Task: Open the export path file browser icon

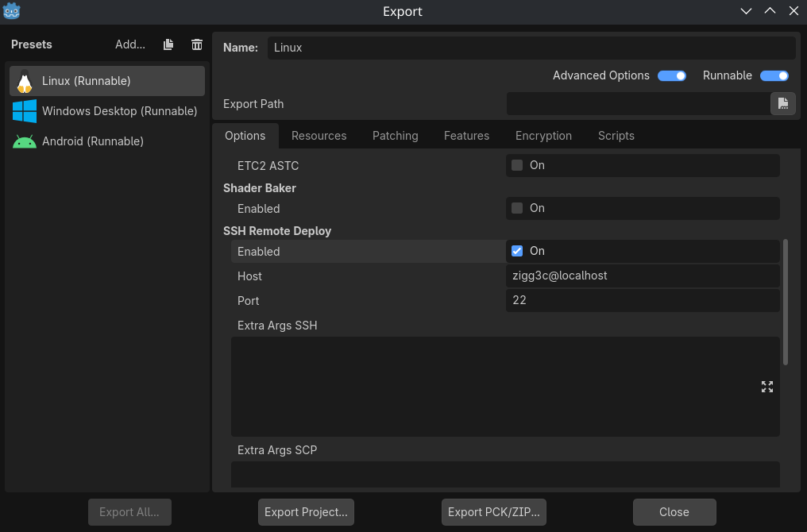Action: [x=782, y=104]
